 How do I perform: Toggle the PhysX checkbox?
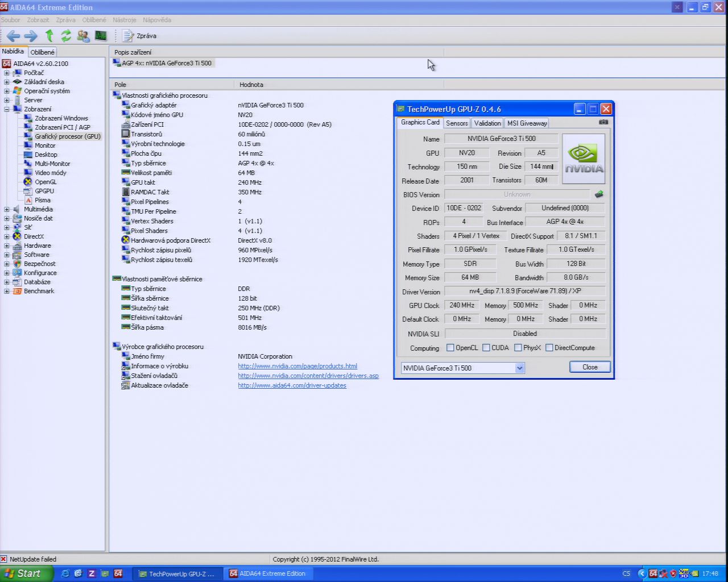pyautogui.click(x=518, y=348)
